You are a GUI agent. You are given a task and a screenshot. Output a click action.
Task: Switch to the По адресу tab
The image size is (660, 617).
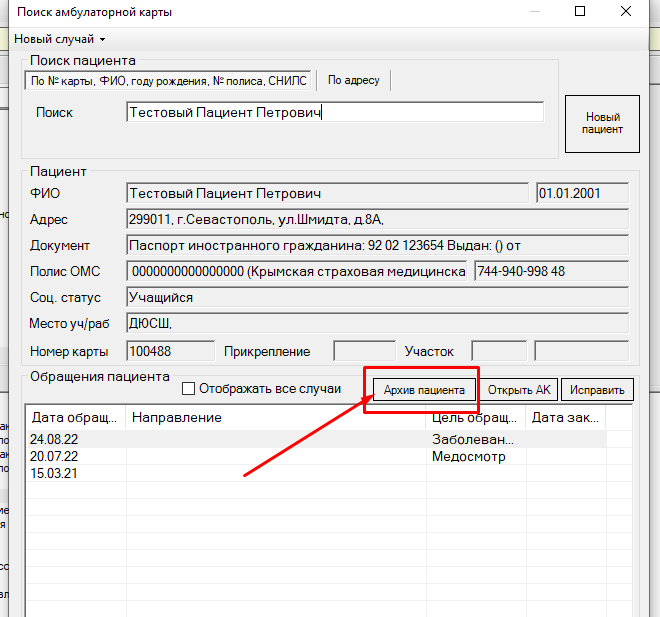click(x=354, y=80)
